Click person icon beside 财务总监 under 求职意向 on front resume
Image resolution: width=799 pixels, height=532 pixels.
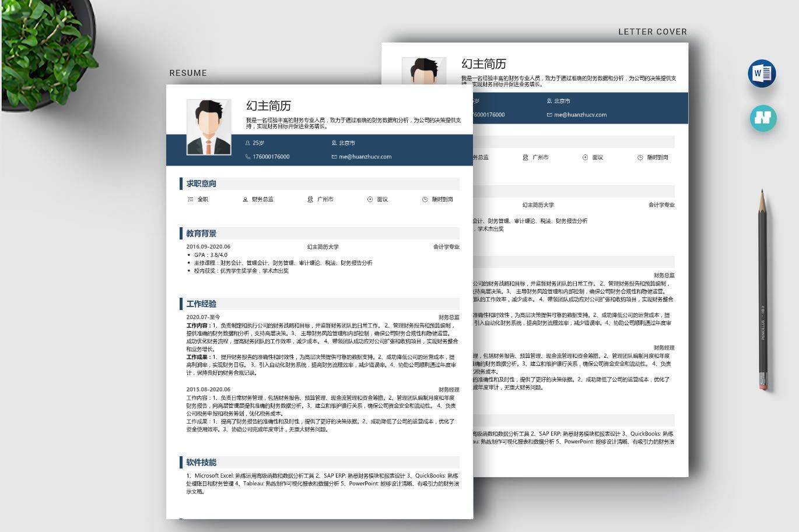[246, 199]
